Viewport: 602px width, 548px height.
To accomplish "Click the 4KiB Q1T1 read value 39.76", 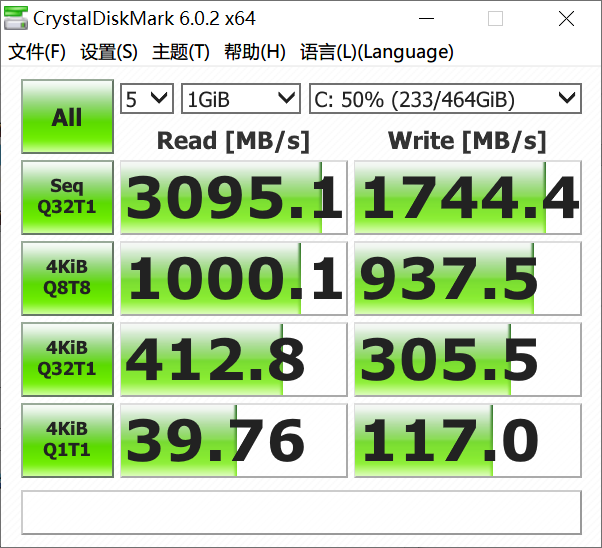I will coord(233,440).
